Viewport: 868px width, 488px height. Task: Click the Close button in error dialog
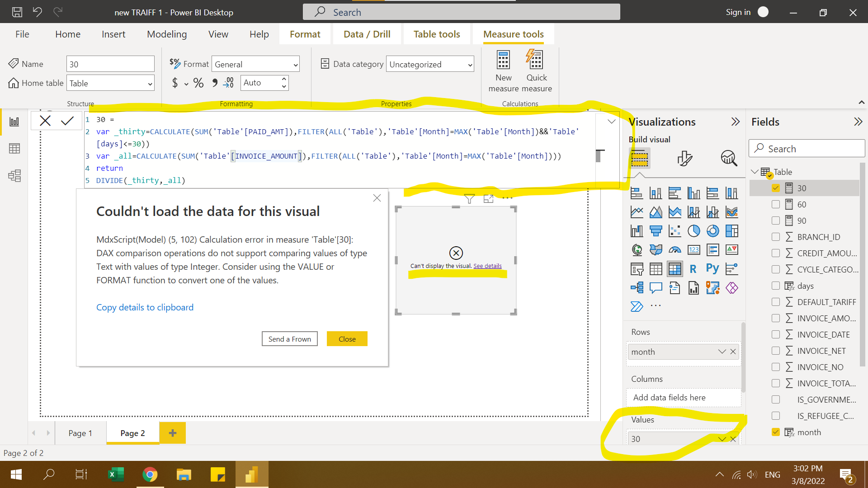click(347, 339)
